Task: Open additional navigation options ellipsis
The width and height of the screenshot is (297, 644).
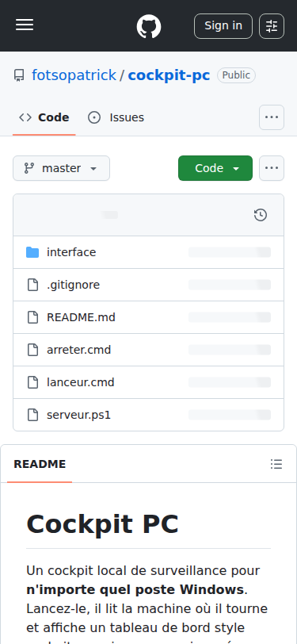Action: pos(272,117)
